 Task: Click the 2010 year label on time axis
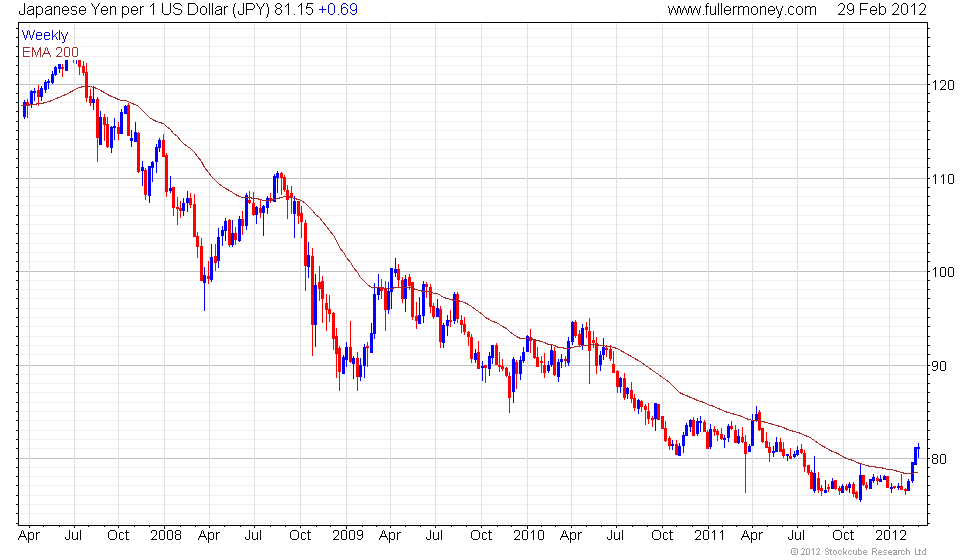point(529,536)
